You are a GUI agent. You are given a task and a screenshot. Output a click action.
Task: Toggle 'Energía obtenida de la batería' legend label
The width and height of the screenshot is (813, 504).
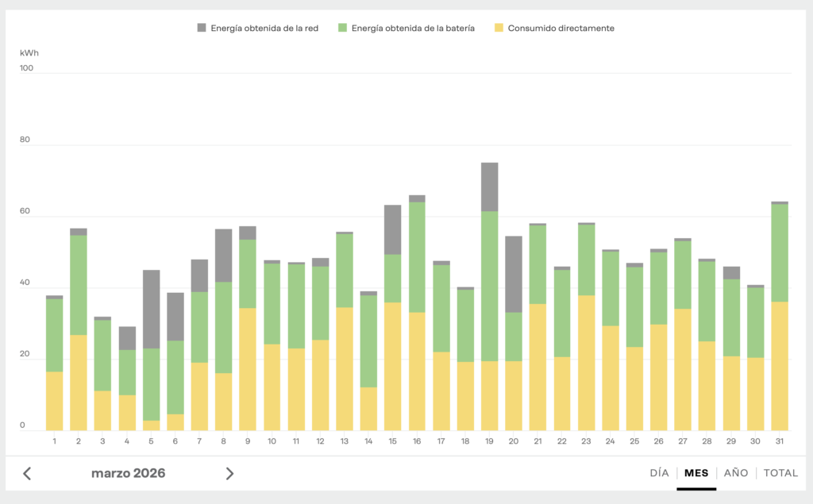(x=413, y=29)
